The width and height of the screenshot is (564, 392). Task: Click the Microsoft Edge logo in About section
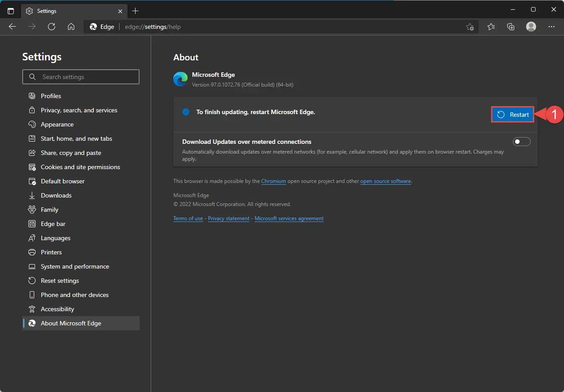tap(180, 79)
